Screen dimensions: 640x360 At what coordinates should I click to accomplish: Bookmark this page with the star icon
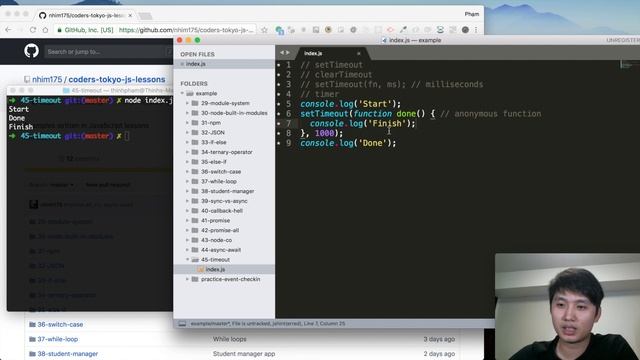pyautogui.click(x=264, y=30)
